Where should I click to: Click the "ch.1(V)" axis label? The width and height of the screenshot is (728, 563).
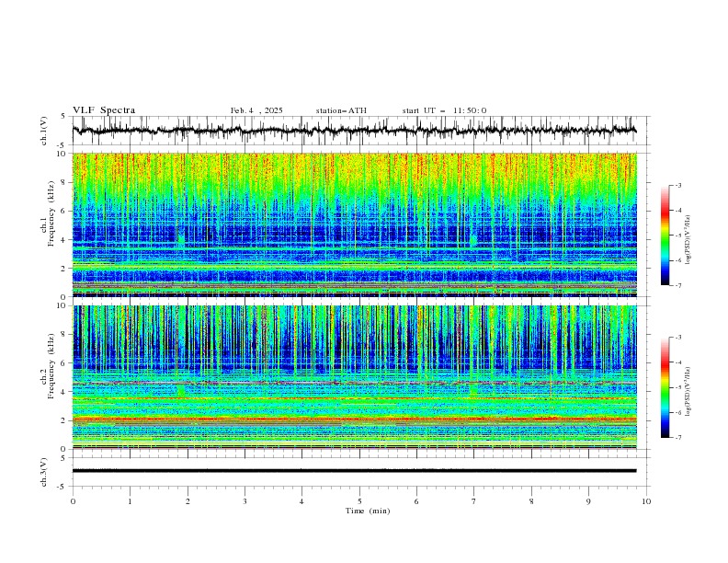(44, 131)
